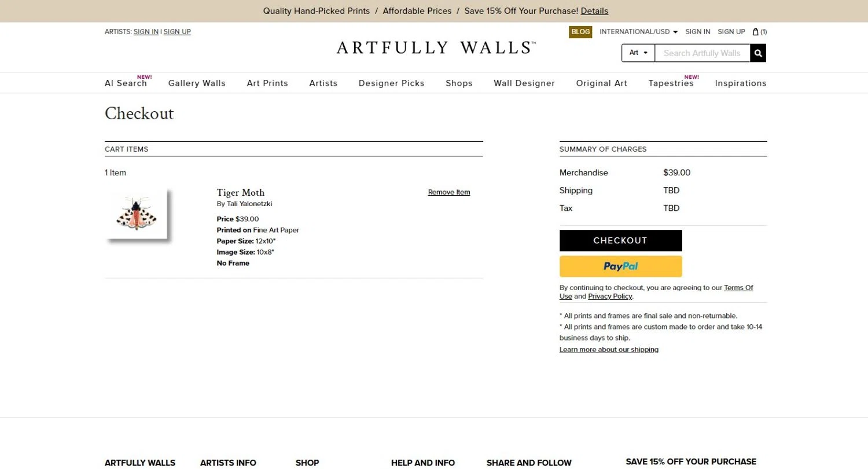Open Art Prints in navigation

pos(267,83)
